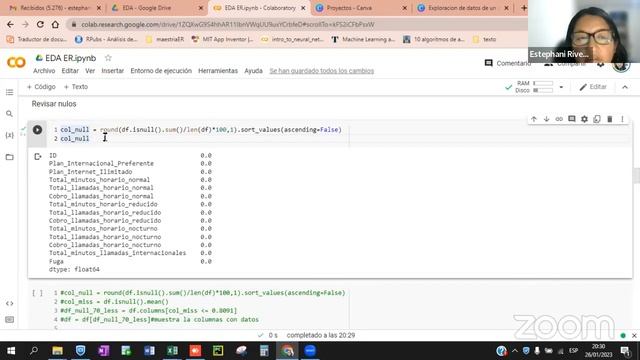Open Zoom from taskbar
The width and height of the screenshot is (640, 360).
pos(310,351)
